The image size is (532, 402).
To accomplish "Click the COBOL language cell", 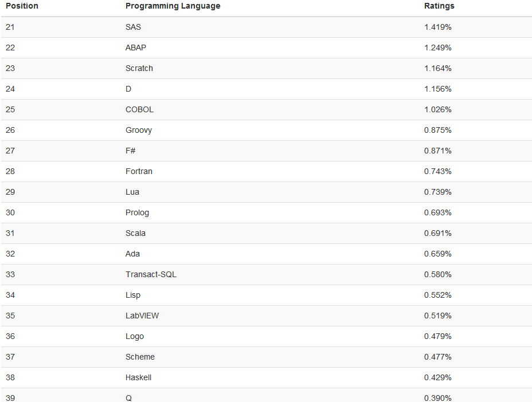I will tap(139, 109).
